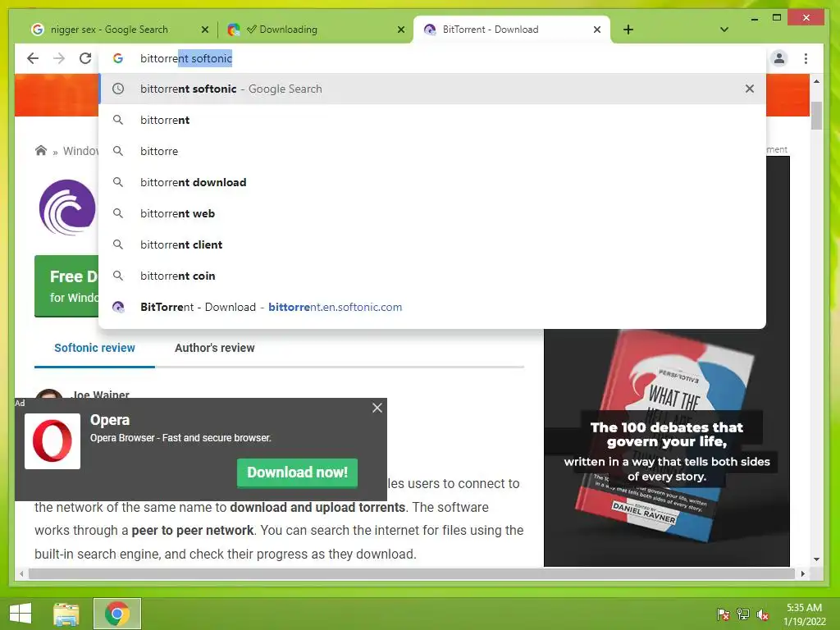Close the Google Search tab
840x630 pixels.
(204, 30)
